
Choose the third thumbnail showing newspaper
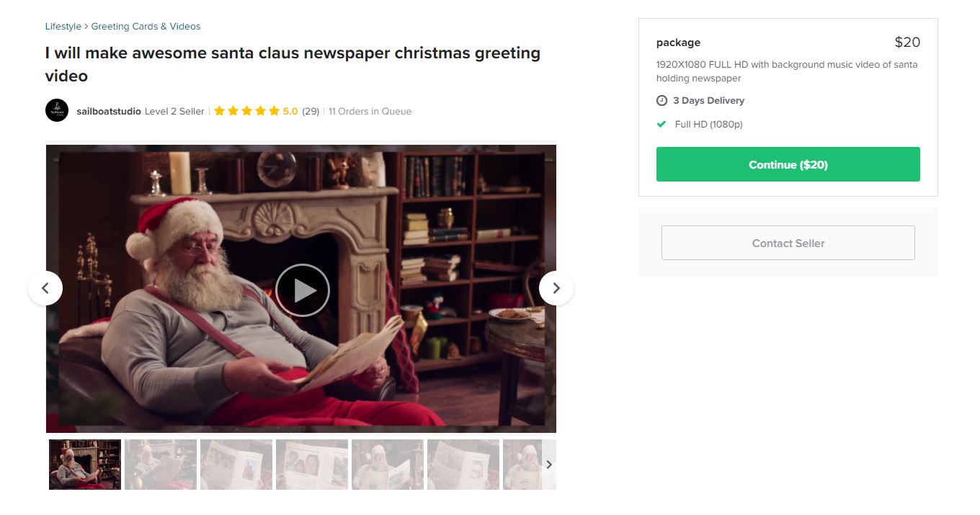click(x=236, y=465)
